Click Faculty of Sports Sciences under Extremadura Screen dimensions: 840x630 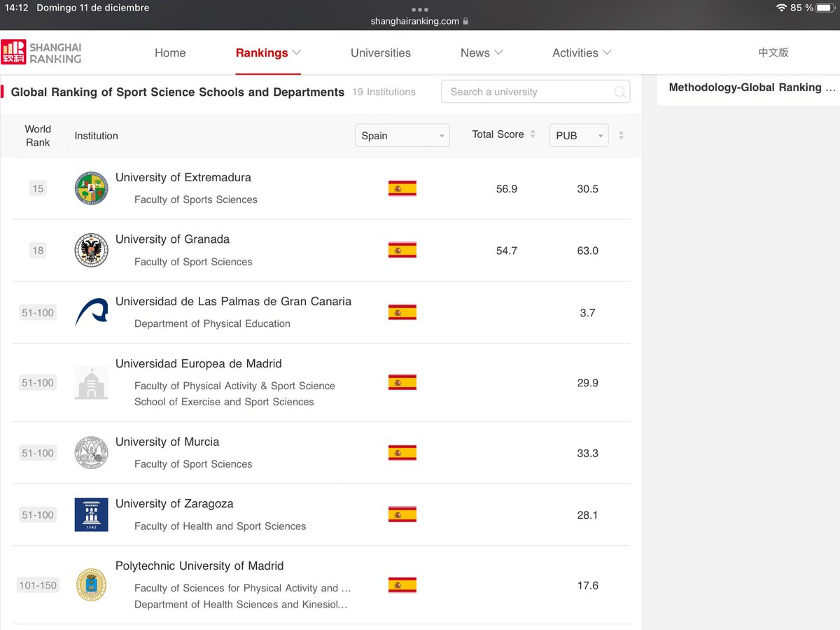196,199
